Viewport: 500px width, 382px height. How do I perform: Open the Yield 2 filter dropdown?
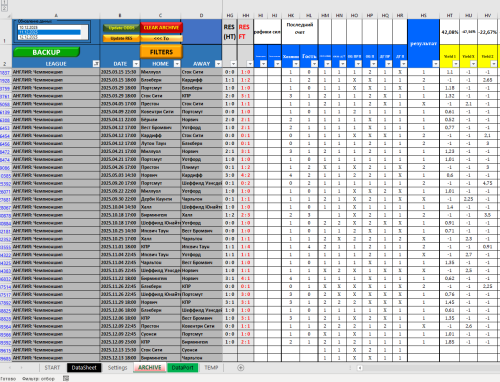click(494, 64)
